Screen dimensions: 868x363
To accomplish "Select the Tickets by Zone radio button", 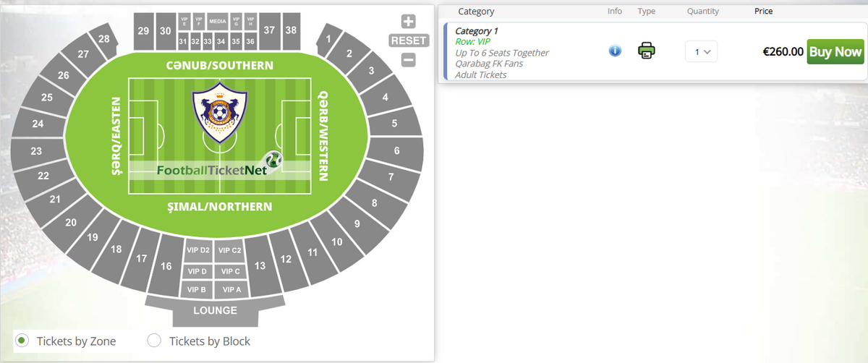I will [x=22, y=341].
